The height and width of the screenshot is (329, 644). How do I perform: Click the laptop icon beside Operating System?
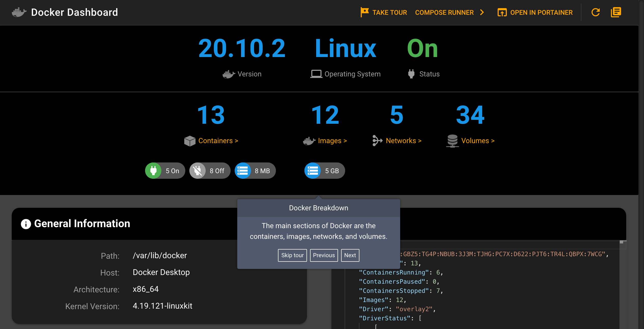pyautogui.click(x=316, y=74)
